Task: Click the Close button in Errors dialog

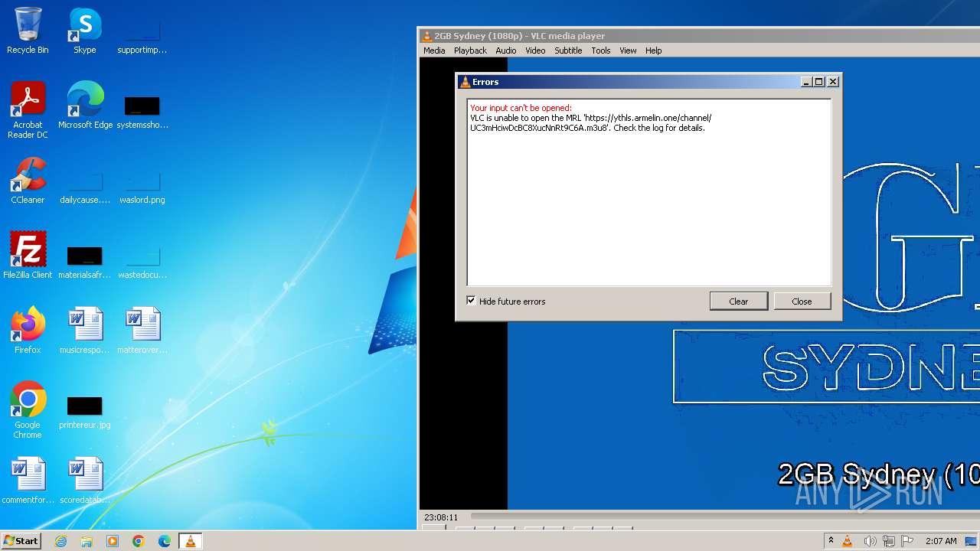Action: point(802,301)
